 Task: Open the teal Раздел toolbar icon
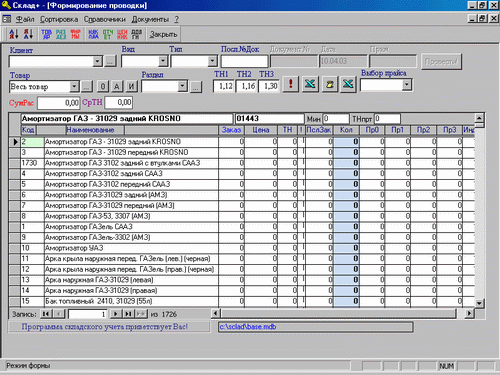[61, 34]
